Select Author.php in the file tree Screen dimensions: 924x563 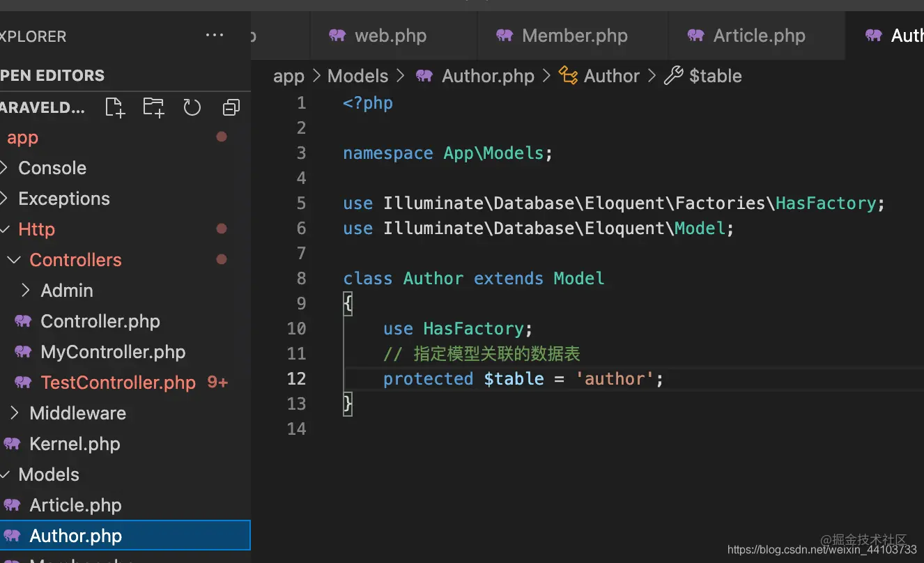pyautogui.click(x=125, y=536)
